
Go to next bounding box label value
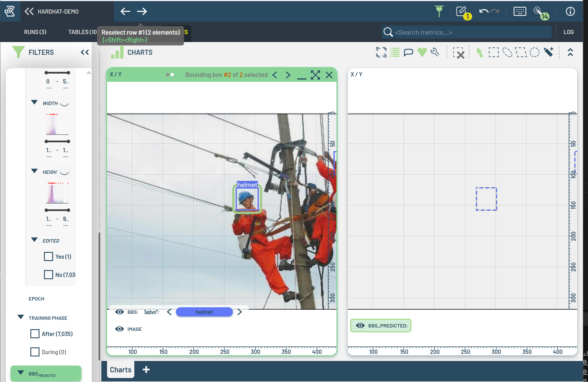click(240, 312)
